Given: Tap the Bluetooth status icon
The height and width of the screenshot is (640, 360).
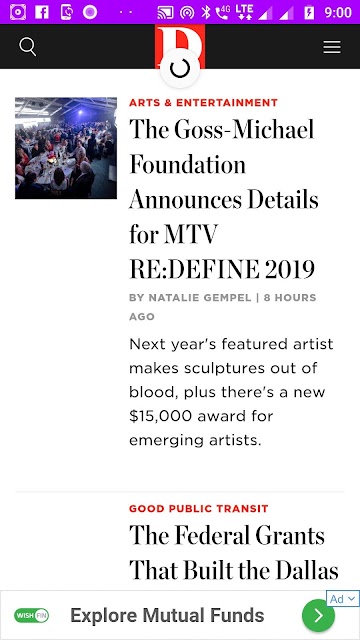Looking at the screenshot, I should [x=206, y=12].
